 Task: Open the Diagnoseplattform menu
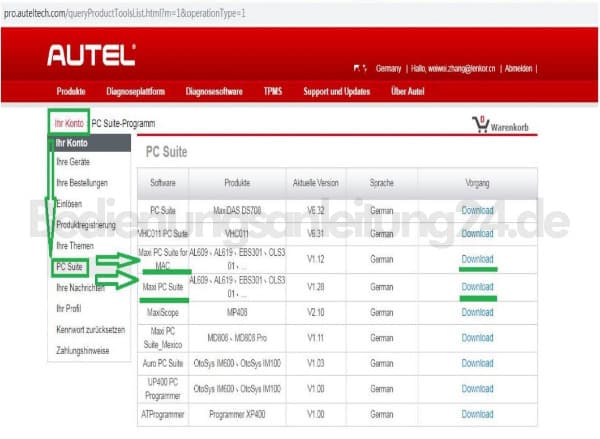(x=135, y=91)
